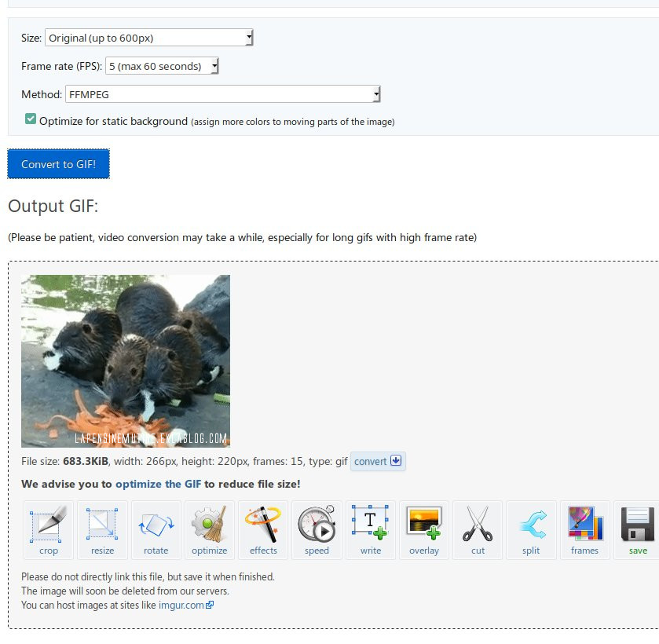Save the GIF with floppy disk icon
Image resolution: width=659 pixels, height=644 pixels.
click(638, 529)
